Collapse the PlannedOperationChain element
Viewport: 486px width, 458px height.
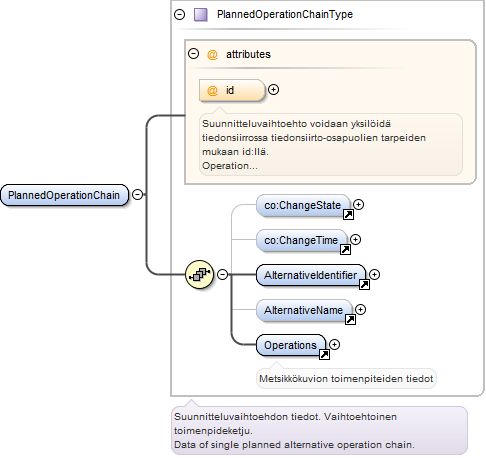tap(137, 194)
